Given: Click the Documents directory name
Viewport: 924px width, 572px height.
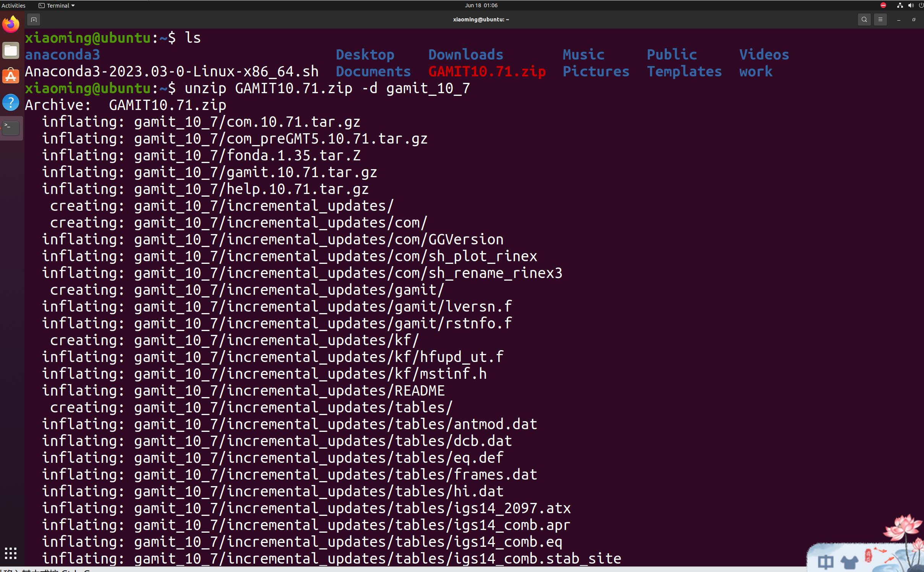Looking at the screenshot, I should [x=373, y=71].
